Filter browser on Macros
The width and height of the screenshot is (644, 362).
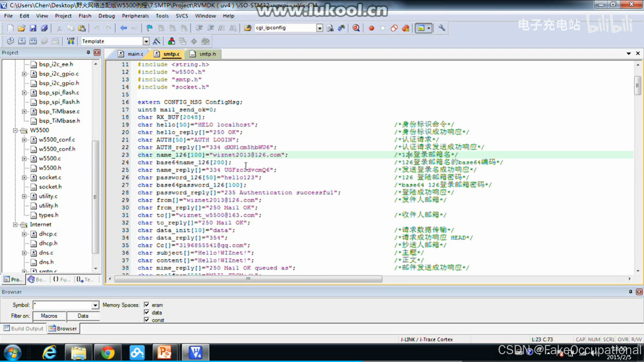click(x=49, y=316)
